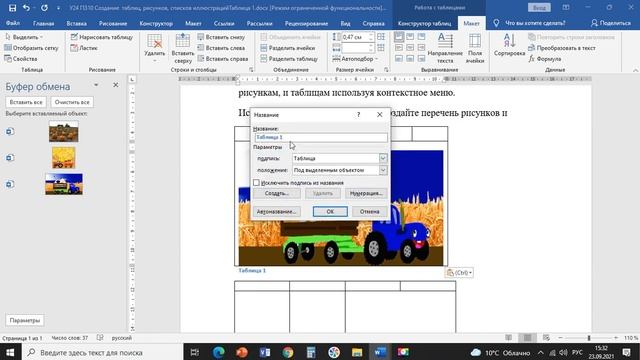
Task: Open Microsoft Edge from the taskbar
Action: coord(219,352)
